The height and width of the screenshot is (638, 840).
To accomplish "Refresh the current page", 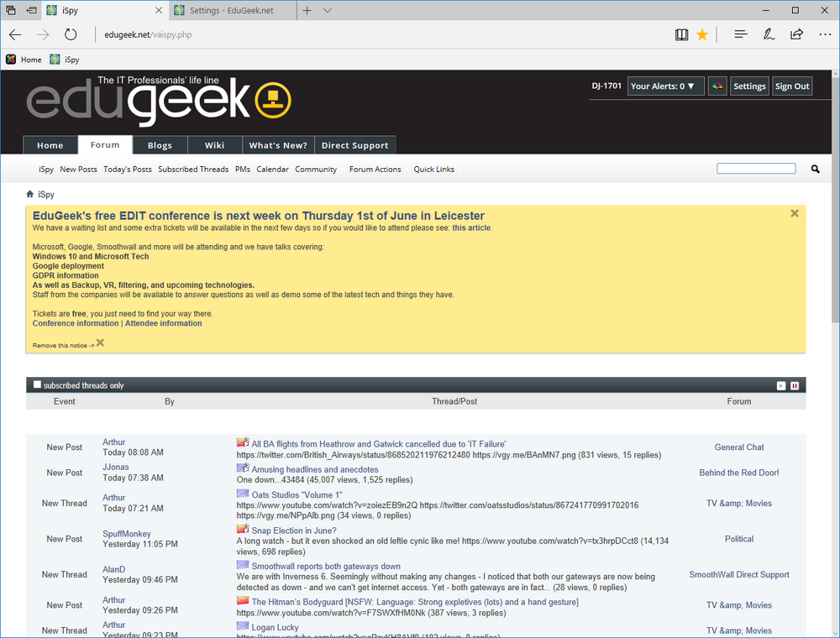I will point(71,34).
